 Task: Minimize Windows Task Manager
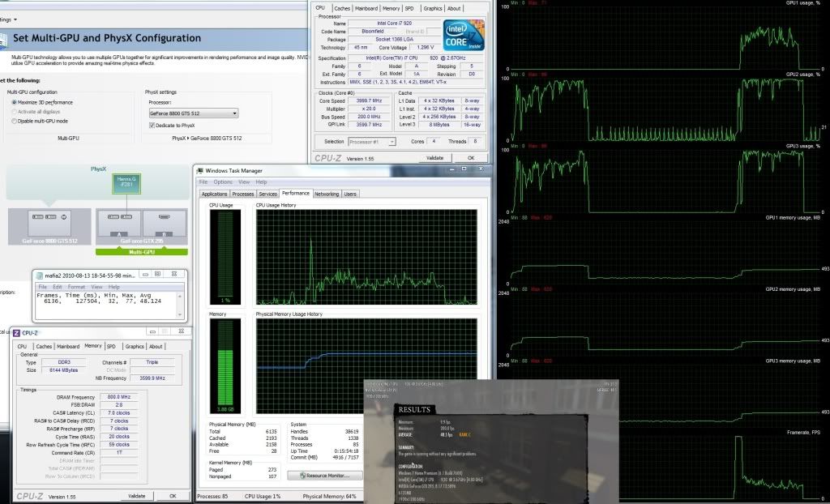coord(451,169)
